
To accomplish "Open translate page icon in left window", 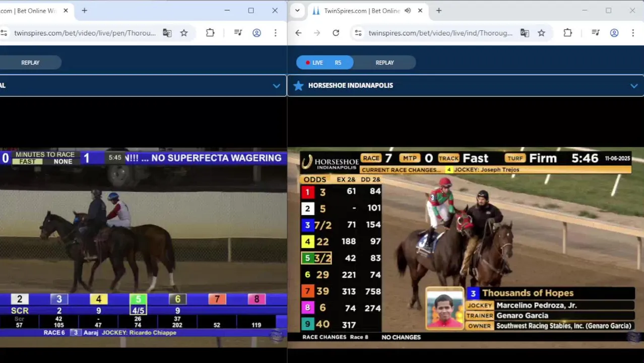I will point(167,33).
